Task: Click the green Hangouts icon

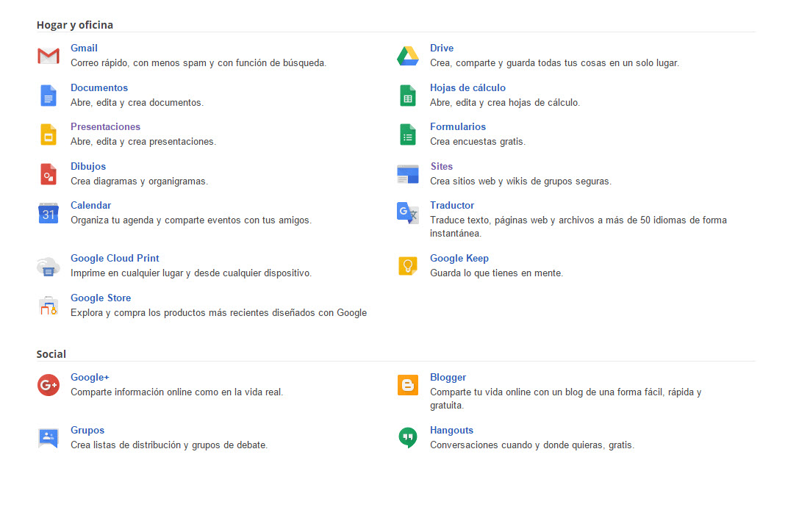Action: point(408,438)
